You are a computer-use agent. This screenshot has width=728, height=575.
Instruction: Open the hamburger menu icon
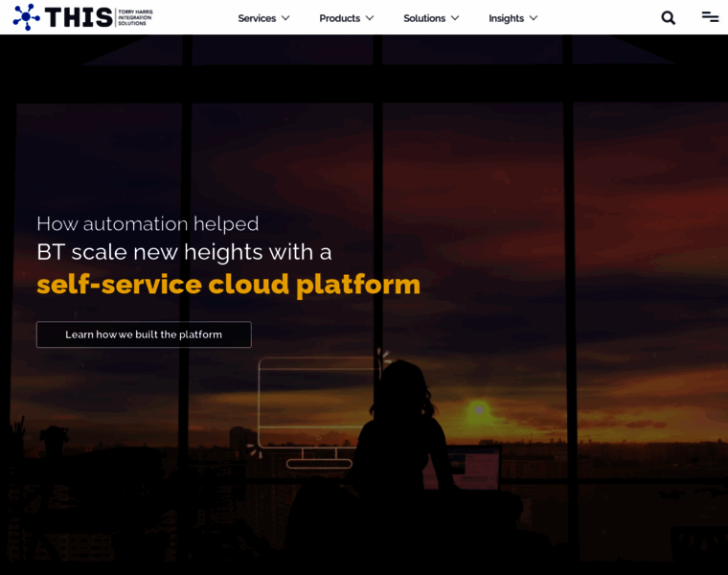coord(711,16)
